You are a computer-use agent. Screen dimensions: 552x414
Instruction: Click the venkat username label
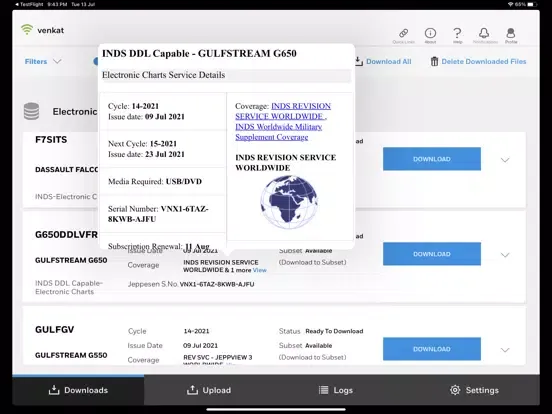tap(51, 30)
